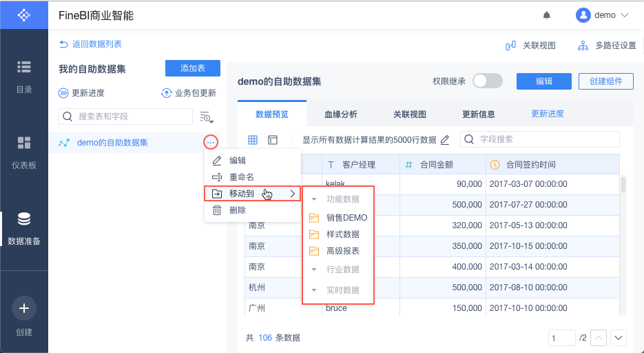The image size is (644, 353).
Task: Open the demo user account dropdown
Action: tap(603, 14)
